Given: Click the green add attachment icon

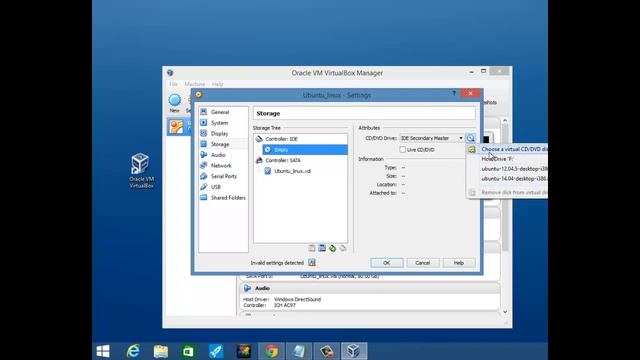Looking at the screenshot, I should 333,248.
